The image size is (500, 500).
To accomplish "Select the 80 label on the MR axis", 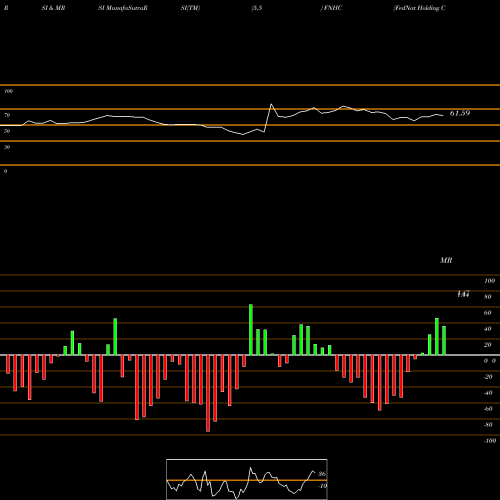I will click(x=488, y=297).
